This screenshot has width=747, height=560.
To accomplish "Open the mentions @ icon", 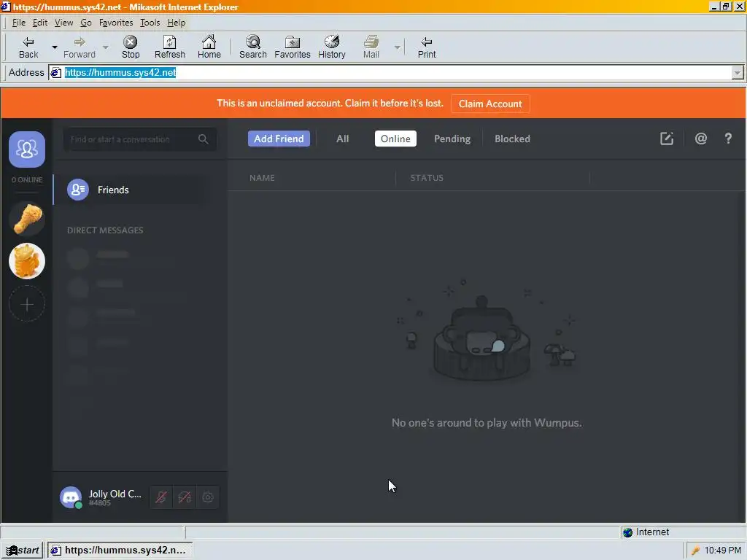I will (x=701, y=139).
